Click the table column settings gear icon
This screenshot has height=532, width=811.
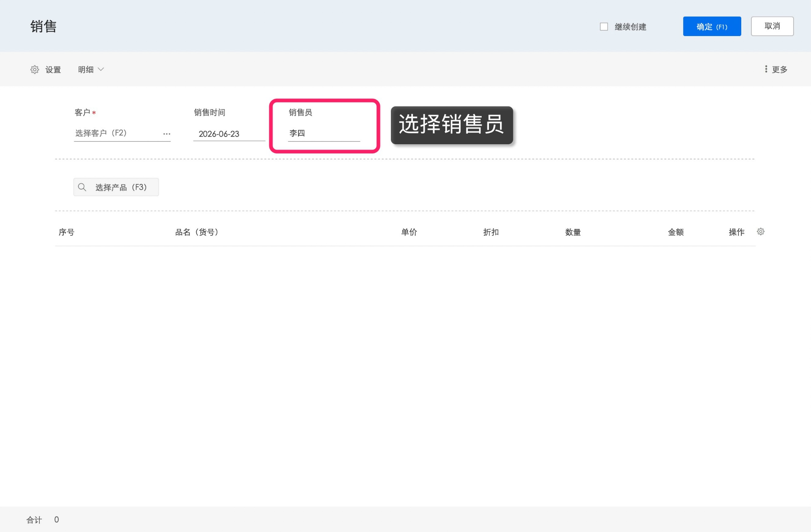tap(761, 232)
